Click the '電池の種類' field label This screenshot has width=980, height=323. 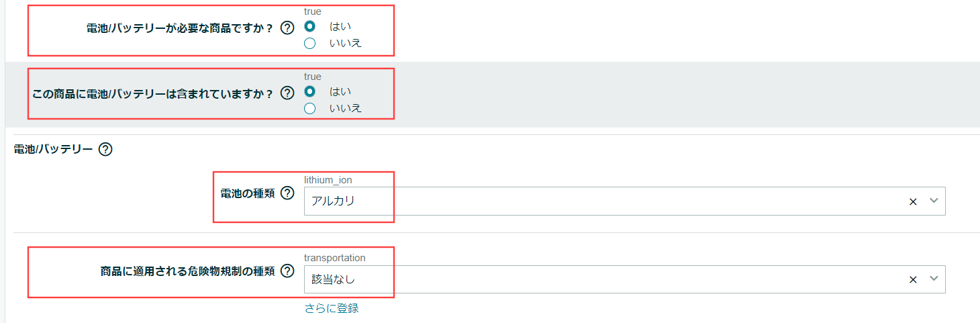pyautogui.click(x=248, y=194)
